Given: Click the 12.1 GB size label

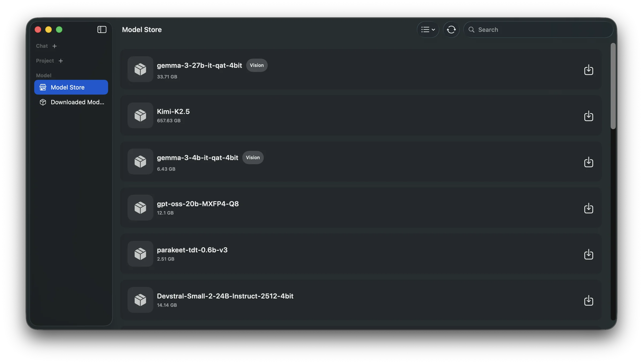Looking at the screenshot, I should pyautogui.click(x=165, y=213).
